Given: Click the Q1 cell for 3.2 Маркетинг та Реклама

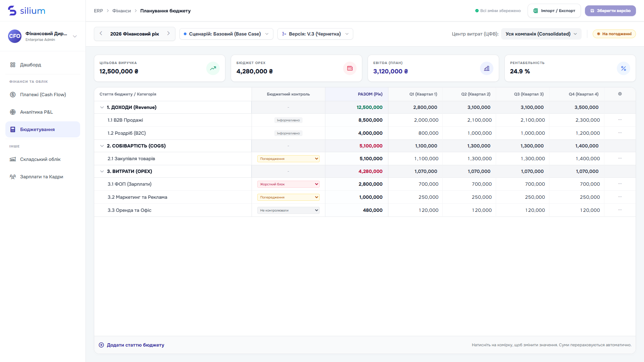Looking at the screenshot, I should [415, 197].
